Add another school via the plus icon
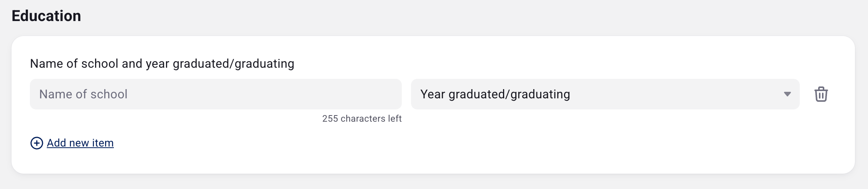 (37, 143)
